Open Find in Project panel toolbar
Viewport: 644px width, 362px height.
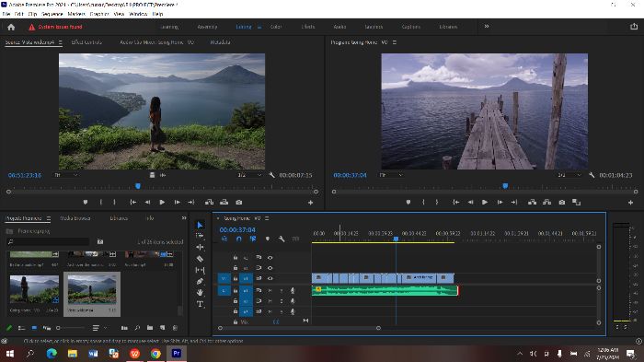tap(137, 328)
